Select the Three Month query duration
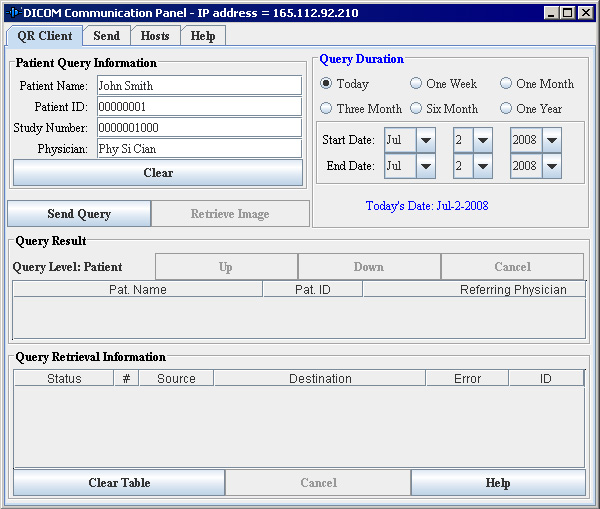 (x=327, y=108)
